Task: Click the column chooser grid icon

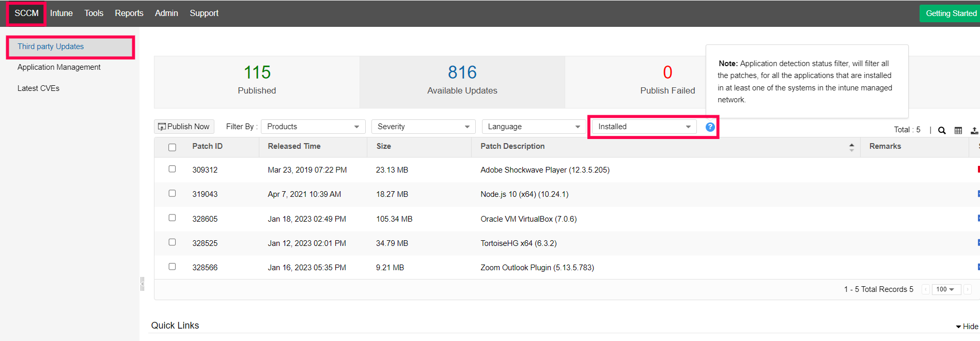Action: coord(958,130)
